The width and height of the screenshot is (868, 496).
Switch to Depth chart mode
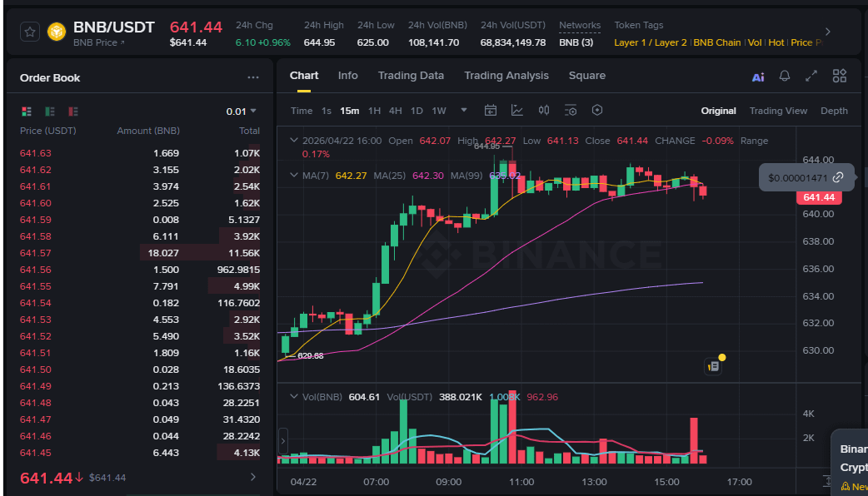pyautogui.click(x=834, y=112)
